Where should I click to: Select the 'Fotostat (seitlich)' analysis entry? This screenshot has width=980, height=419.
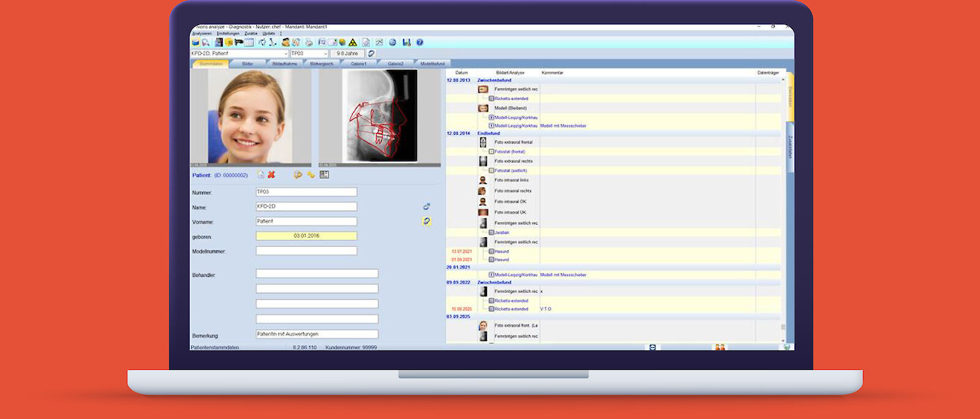pos(510,171)
